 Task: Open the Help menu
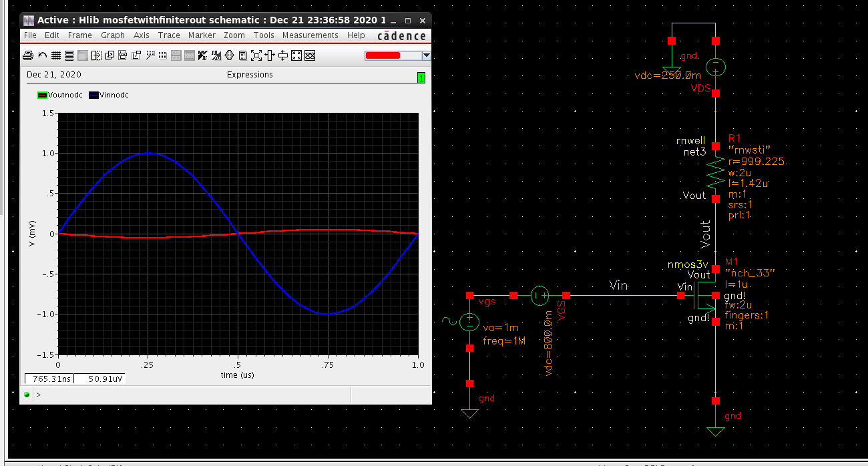click(356, 35)
